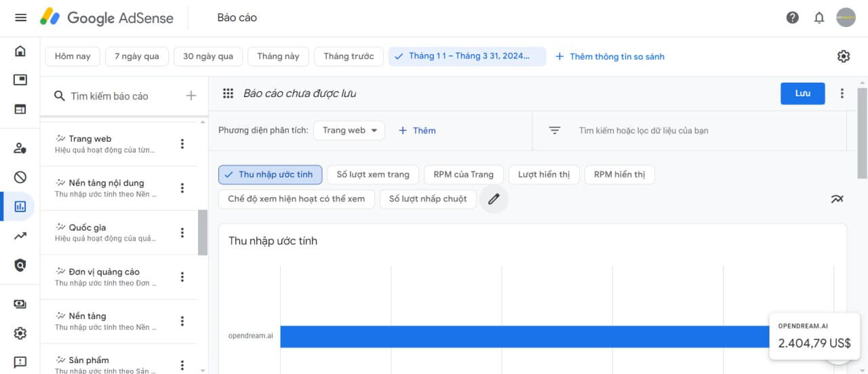
Task: Open three-dot menu for Đơn vị quảng cáo
Action: tap(182, 276)
